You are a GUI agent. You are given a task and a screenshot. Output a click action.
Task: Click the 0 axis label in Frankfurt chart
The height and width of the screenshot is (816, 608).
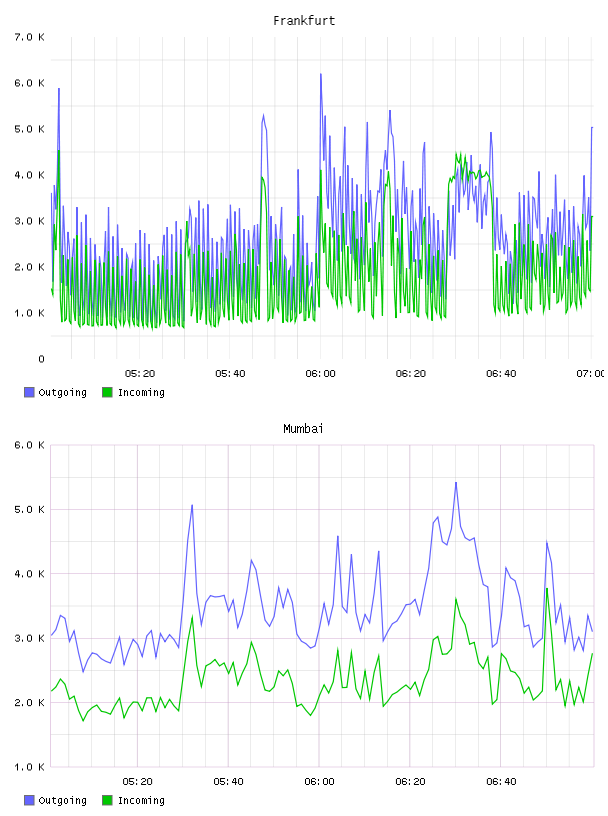(42, 359)
